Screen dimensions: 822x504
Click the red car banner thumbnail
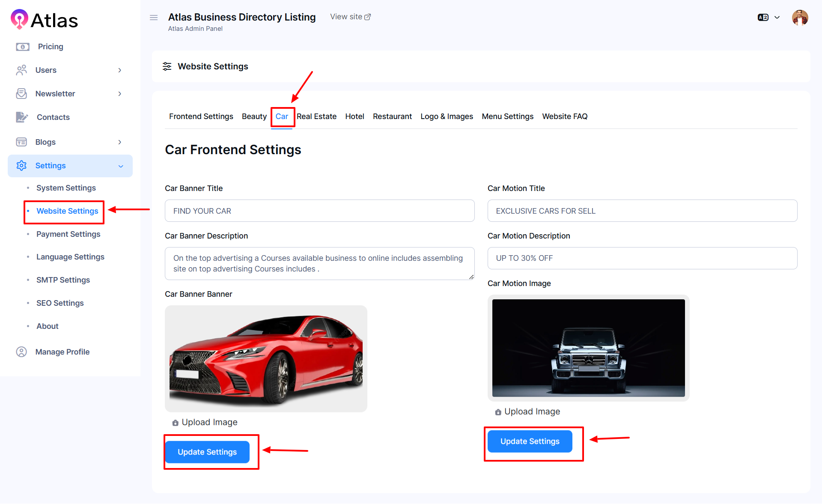266,359
